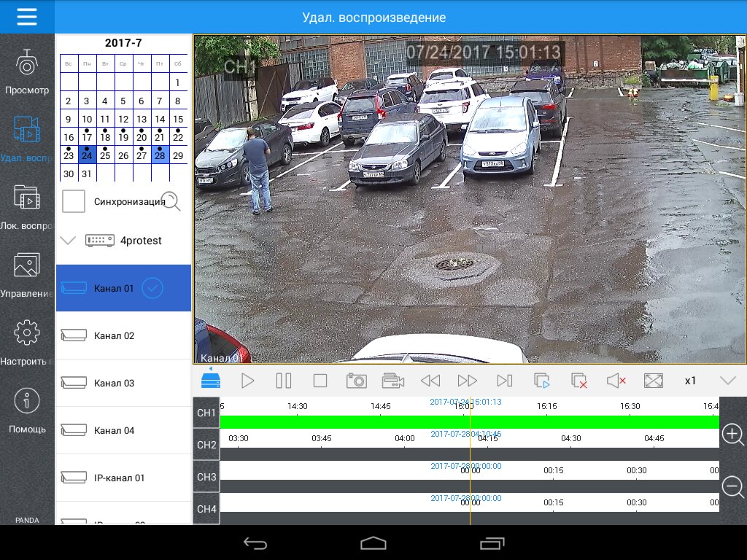Zoom in the timeline with plus magnifier

[732, 435]
